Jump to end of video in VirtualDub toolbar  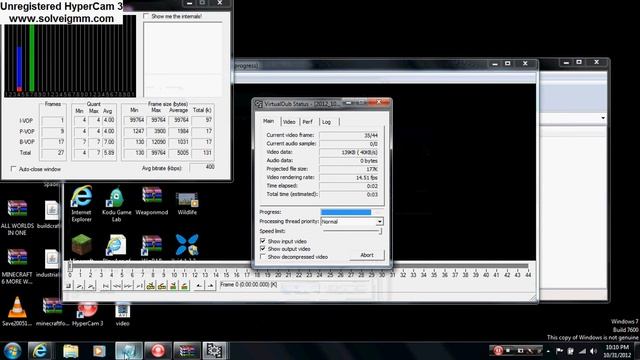point(139,286)
